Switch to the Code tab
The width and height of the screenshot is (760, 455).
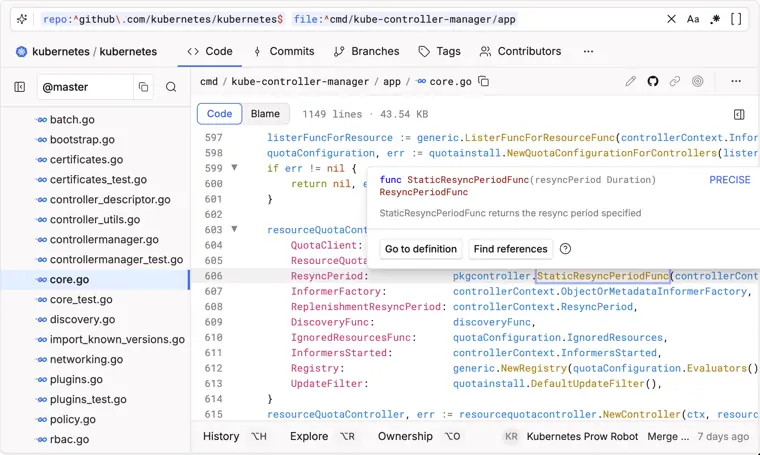[210, 51]
